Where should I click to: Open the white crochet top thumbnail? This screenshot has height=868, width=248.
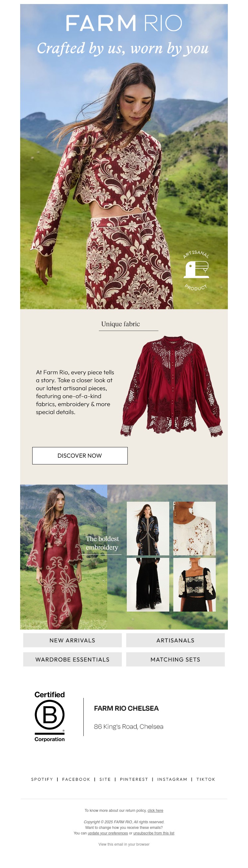click(x=194, y=528)
